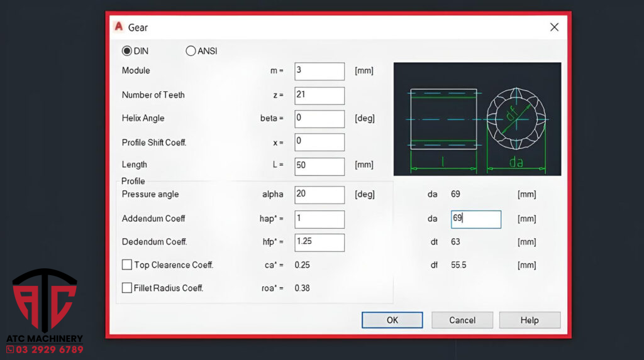The image size is (644, 360).
Task: Click the Number of Teeth z field
Action: pyautogui.click(x=319, y=95)
